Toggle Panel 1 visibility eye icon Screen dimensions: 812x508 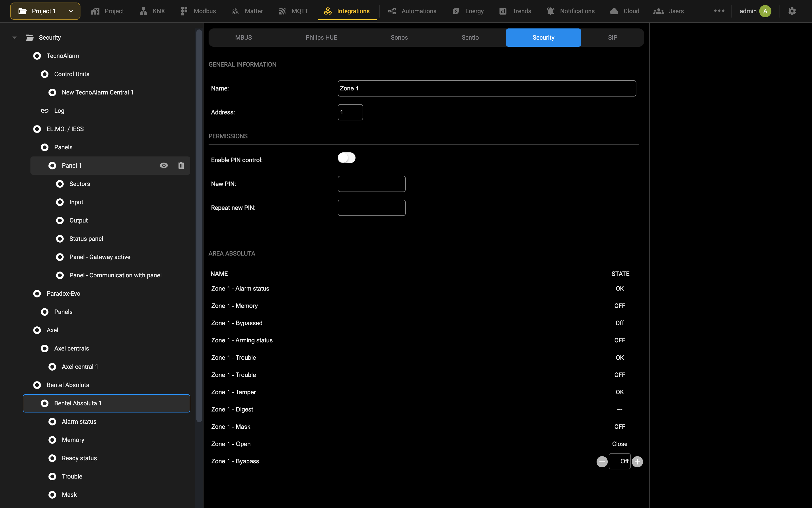[164, 165]
